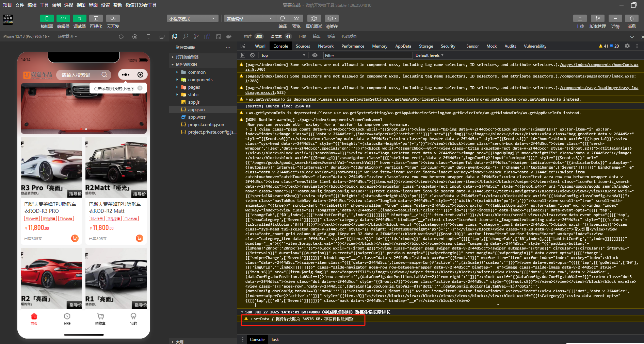
Task: Open the explorer files icon
Action: (x=175, y=36)
